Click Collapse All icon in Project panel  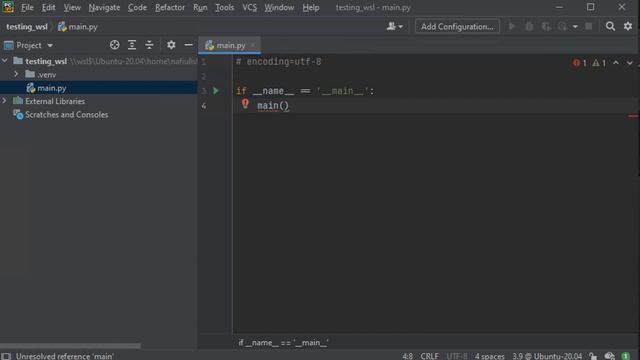point(149,45)
